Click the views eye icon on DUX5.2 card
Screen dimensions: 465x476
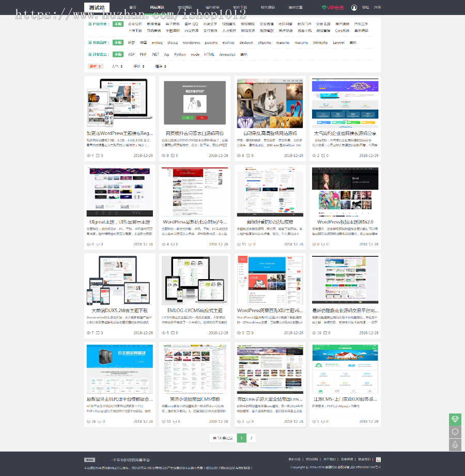click(89, 333)
